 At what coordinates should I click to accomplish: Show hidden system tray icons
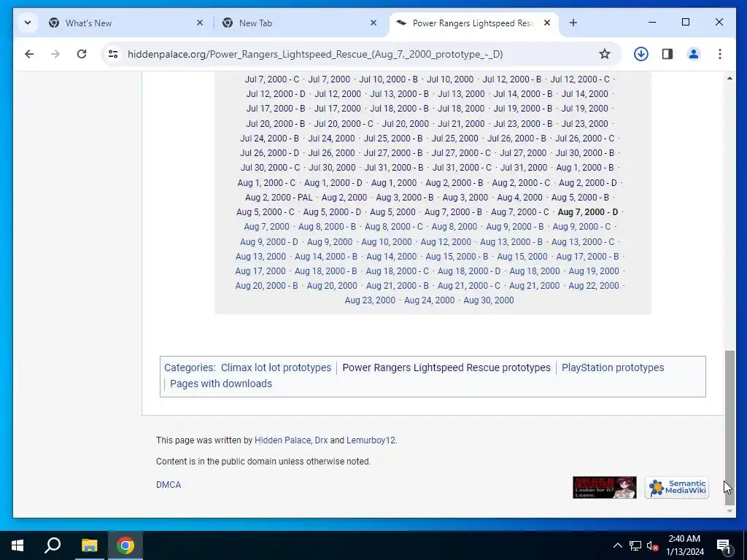tap(617, 545)
